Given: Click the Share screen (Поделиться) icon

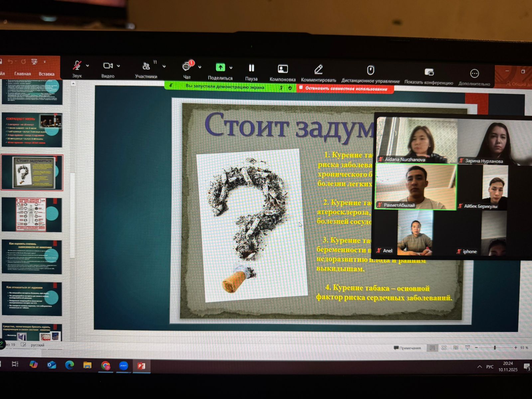Looking at the screenshot, I should click(x=220, y=68).
